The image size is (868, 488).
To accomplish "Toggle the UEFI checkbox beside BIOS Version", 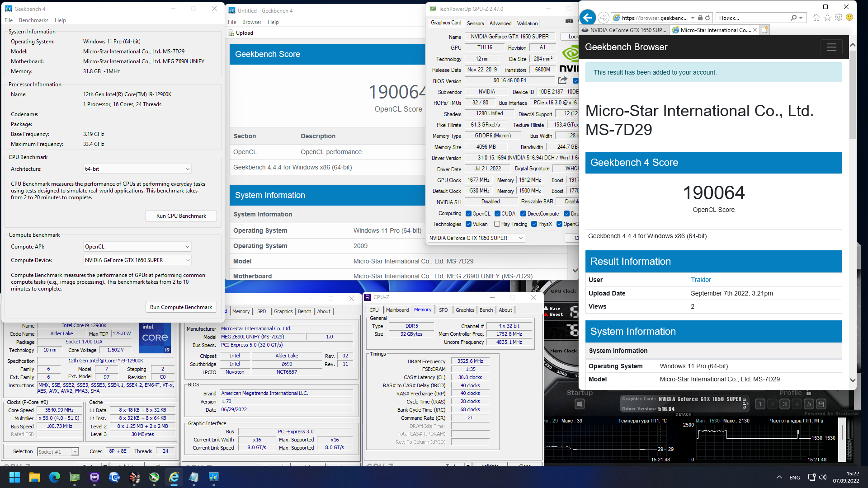I will (x=576, y=80).
